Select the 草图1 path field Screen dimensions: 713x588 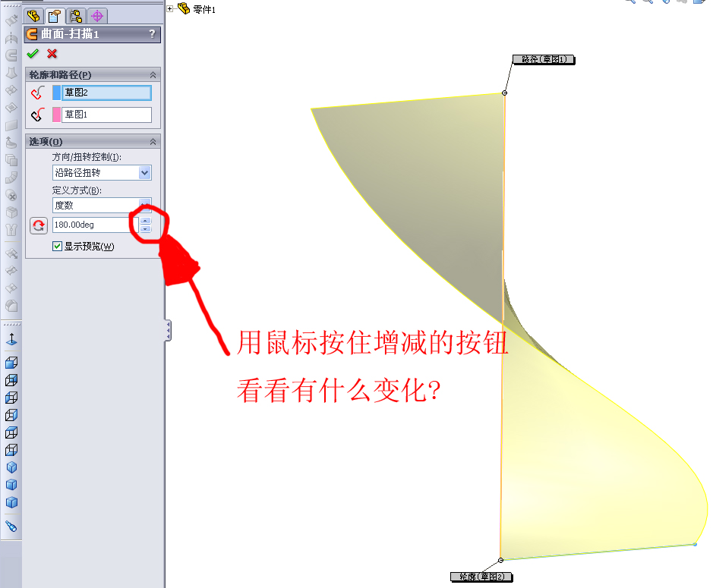(106, 115)
